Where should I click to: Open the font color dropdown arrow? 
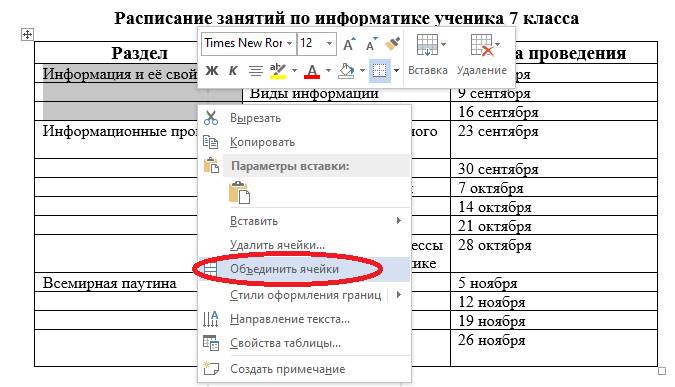pyautogui.click(x=328, y=70)
